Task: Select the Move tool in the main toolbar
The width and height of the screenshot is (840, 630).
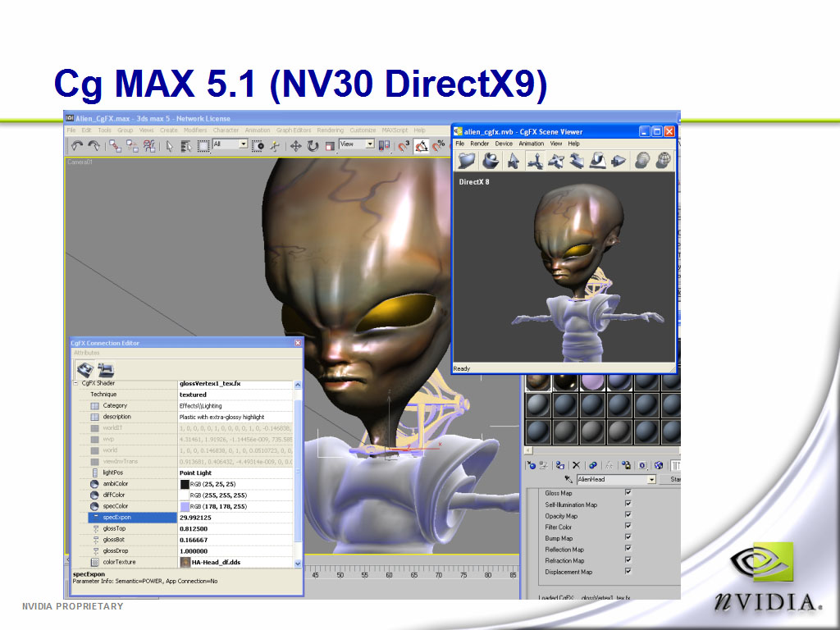Action: coord(295,146)
